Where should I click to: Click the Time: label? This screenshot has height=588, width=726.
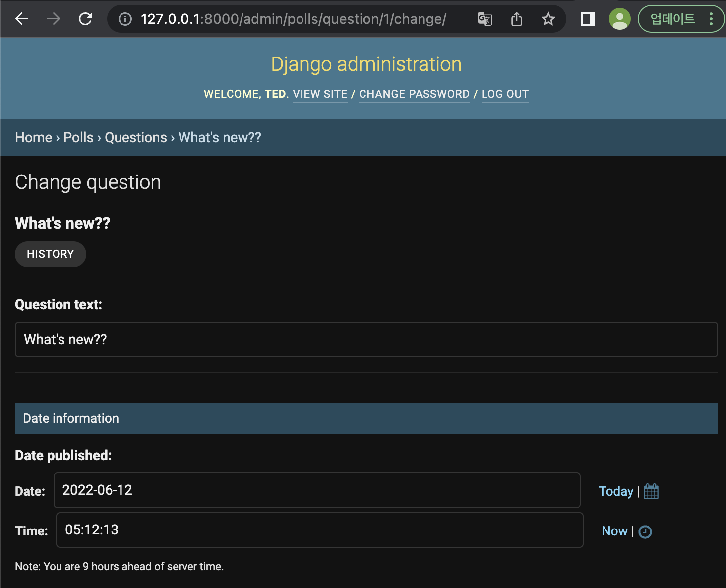[31, 531]
